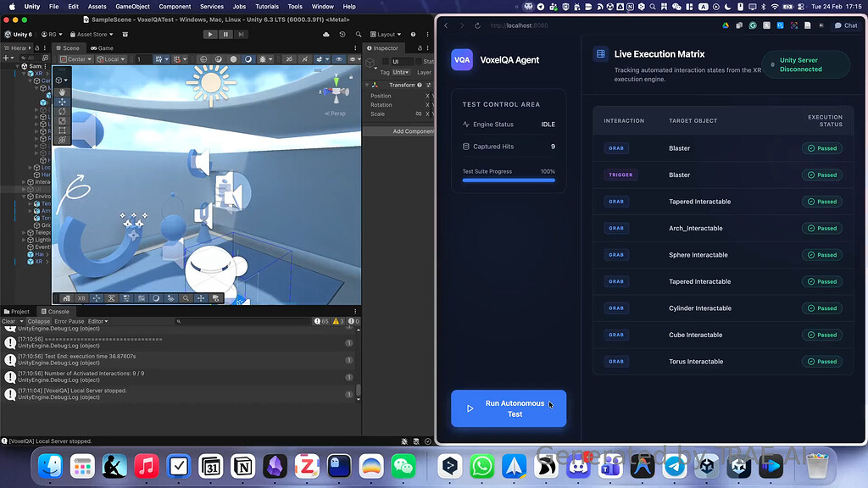Open the Center pivot dropdown

(75, 59)
